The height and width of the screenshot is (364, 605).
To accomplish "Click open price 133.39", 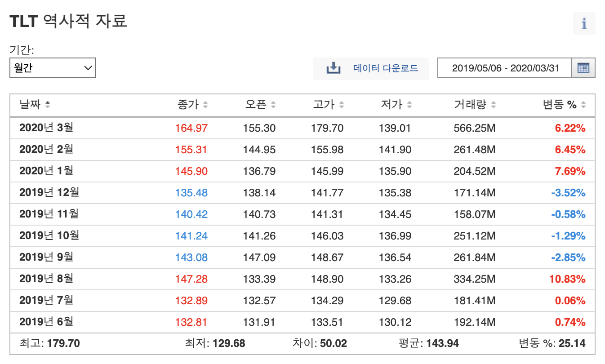I will 259,279.
